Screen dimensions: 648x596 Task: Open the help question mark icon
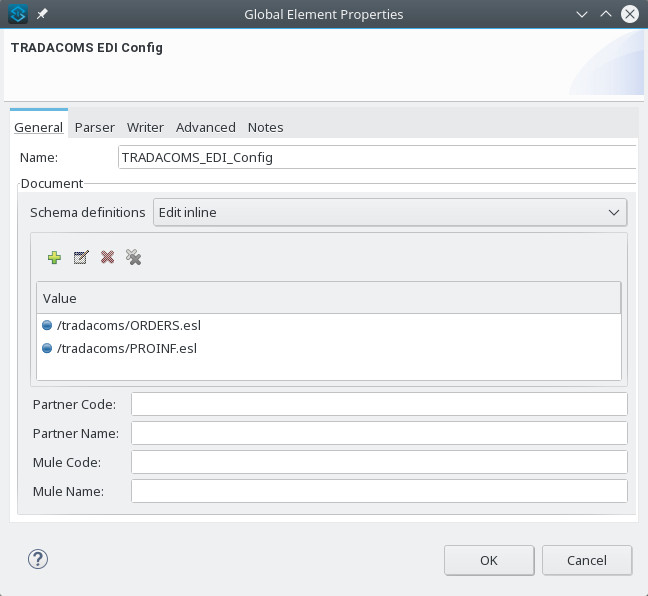coord(39,559)
